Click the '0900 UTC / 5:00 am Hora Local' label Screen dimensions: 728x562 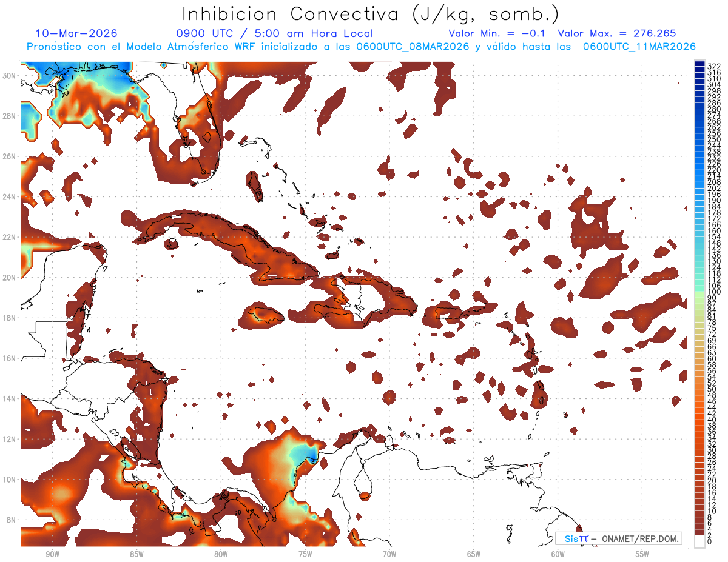click(x=274, y=33)
